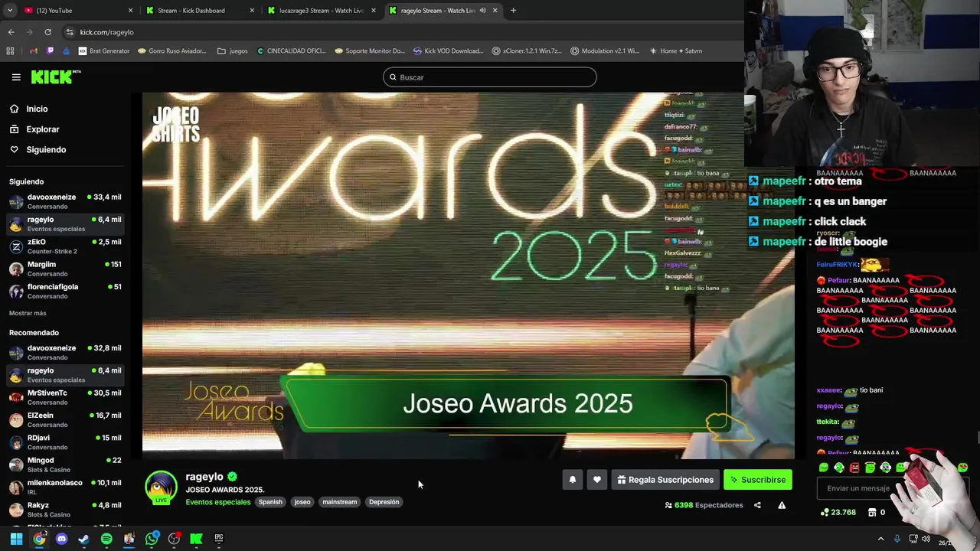Open davooxeneize channel under Siguiendo
This screenshot has width=980, height=551.
click(x=66, y=201)
